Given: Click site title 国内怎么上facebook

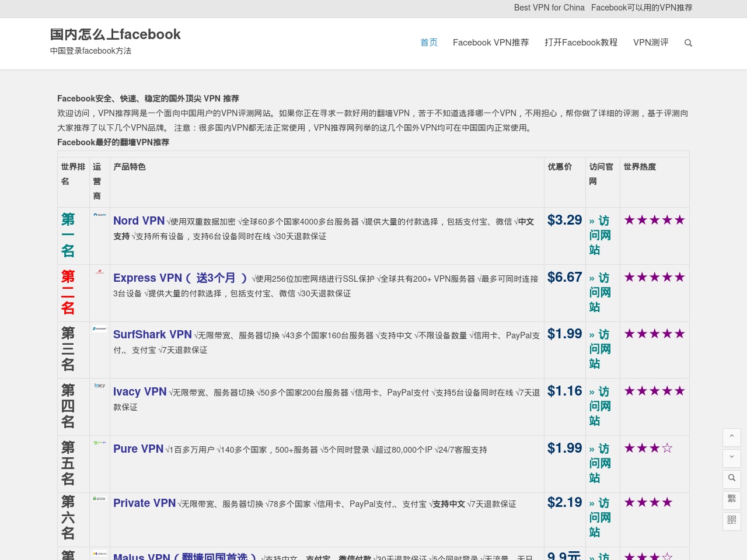Looking at the screenshot, I should click(x=116, y=34).
